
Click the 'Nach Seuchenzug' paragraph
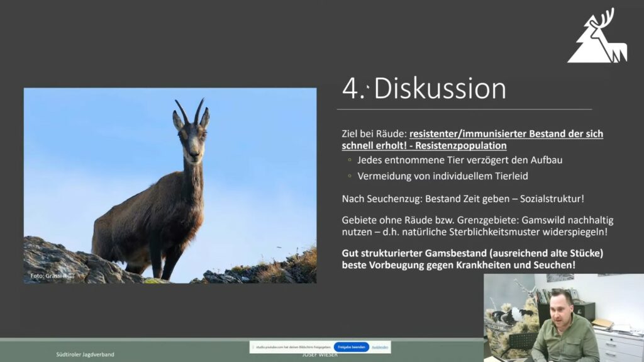[463, 198]
